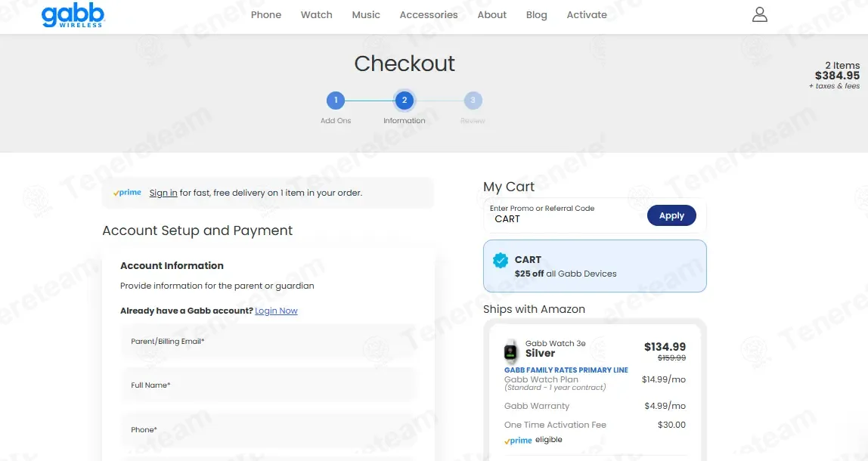Click the Gabb Watch Plan line item

541,379
